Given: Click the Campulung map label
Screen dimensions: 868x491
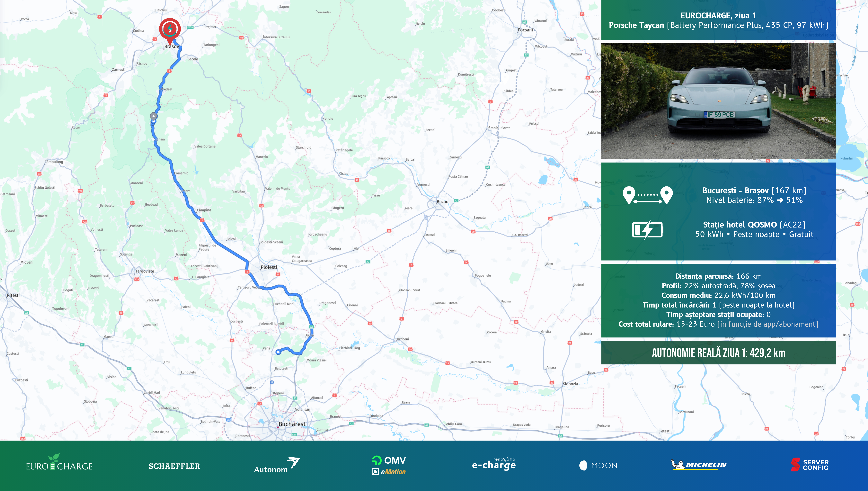Looking at the screenshot, I should click(x=54, y=162).
